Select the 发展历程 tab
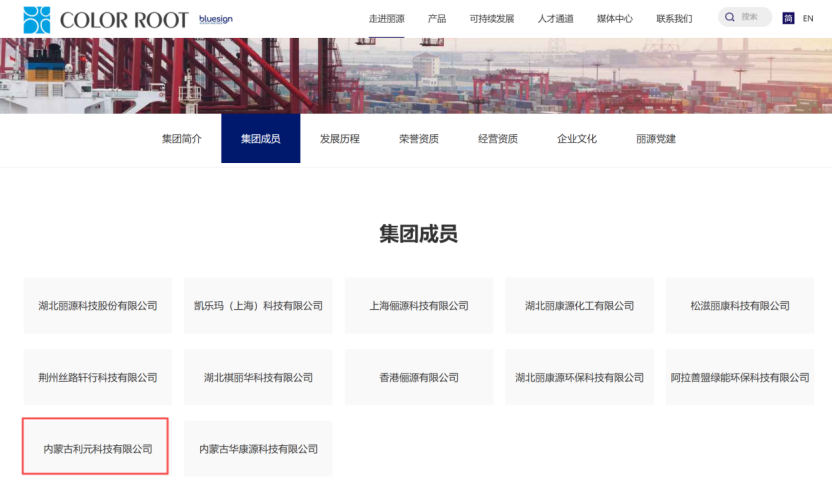832x478 pixels. click(x=339, y=139)
